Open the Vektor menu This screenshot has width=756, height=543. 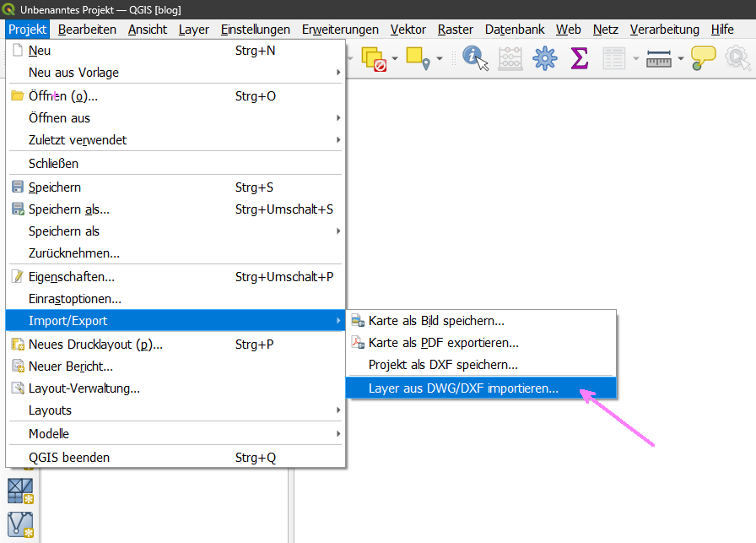pos(408,29)
